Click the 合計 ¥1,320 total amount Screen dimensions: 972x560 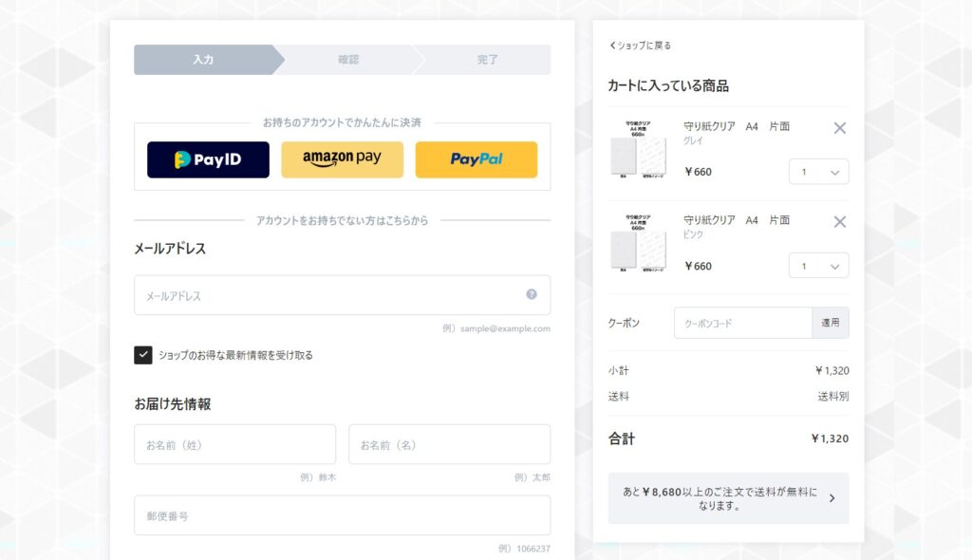830,439
